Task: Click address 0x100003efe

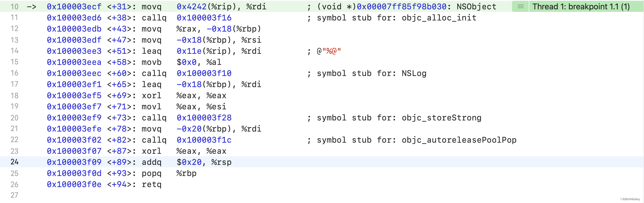Action: (74, 129)
